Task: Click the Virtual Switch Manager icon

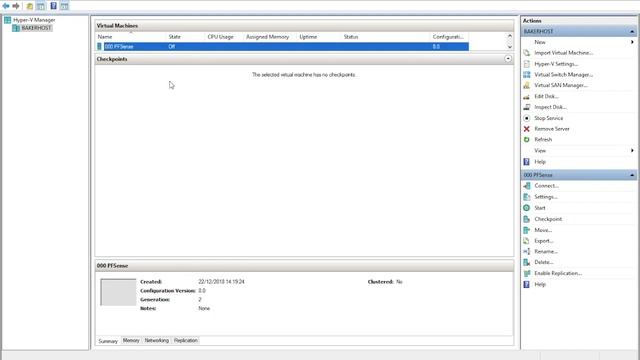Action: coord(527,75)
